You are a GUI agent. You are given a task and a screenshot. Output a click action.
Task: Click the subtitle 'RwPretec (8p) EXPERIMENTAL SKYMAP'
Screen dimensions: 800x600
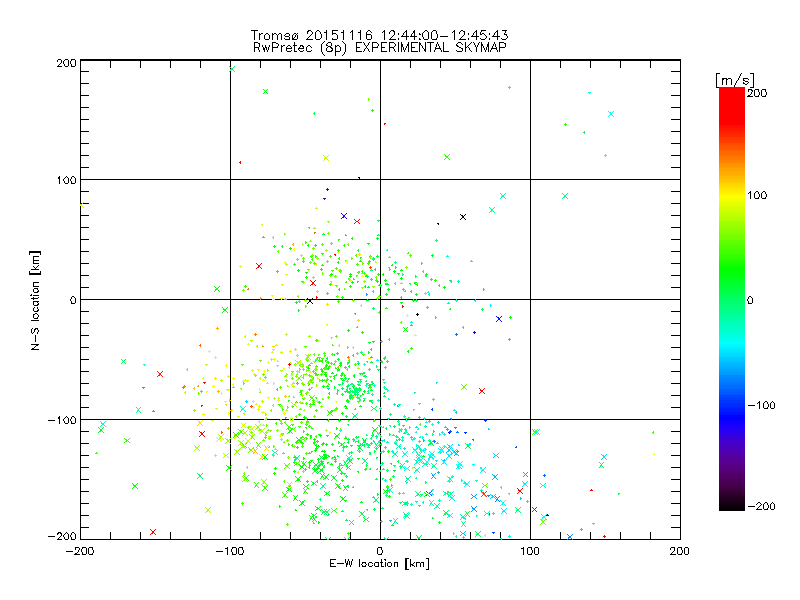click(x=380, y=48)
